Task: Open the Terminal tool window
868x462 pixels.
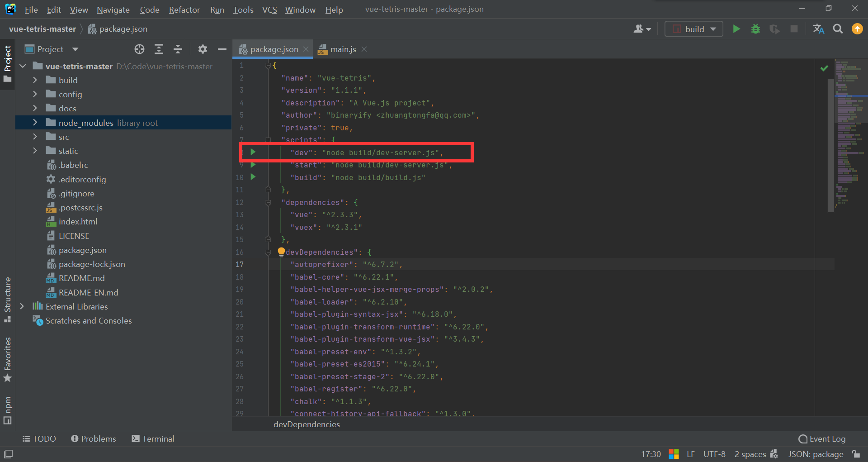Action: [x=153, y=438]
